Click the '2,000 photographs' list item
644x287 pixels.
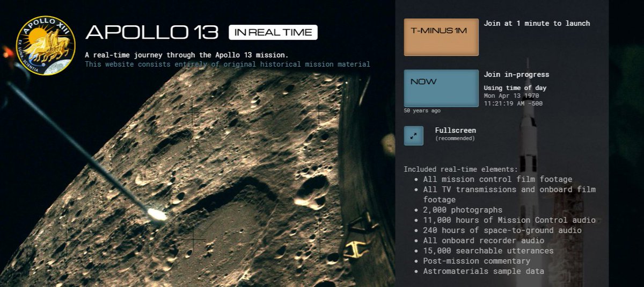(x=463, y=210)
